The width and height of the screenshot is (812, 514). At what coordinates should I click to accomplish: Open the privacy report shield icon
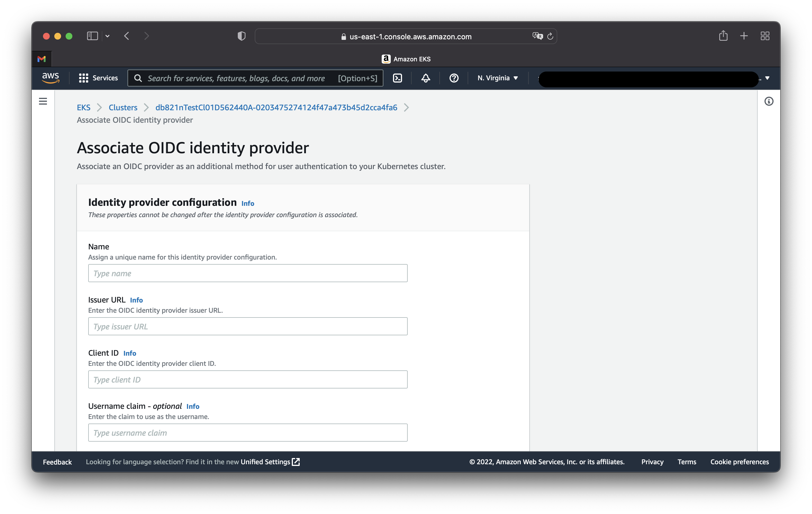[241, 36]
